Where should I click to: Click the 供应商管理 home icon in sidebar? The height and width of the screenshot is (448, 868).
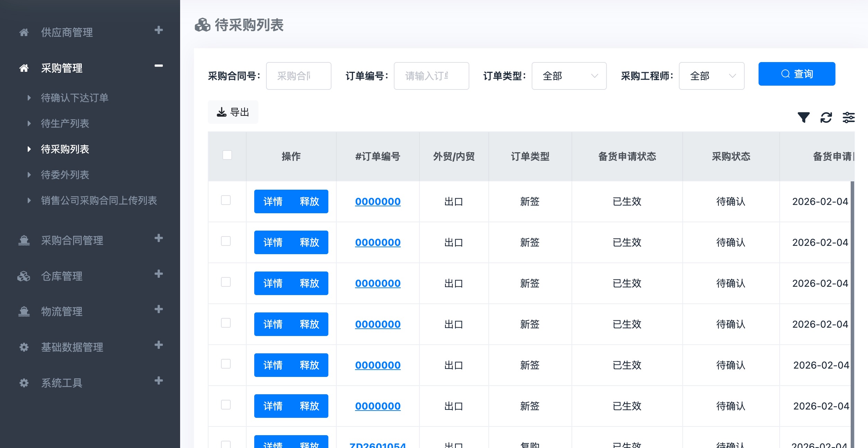24,33
